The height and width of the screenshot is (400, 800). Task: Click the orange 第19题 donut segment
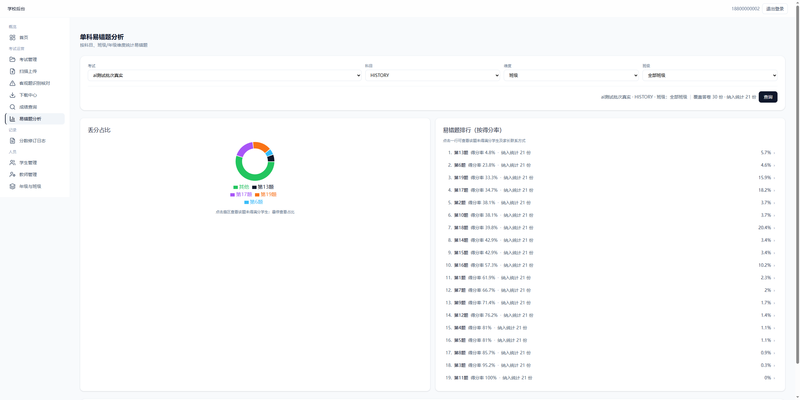pyautogui.click(x=262, y=146)
